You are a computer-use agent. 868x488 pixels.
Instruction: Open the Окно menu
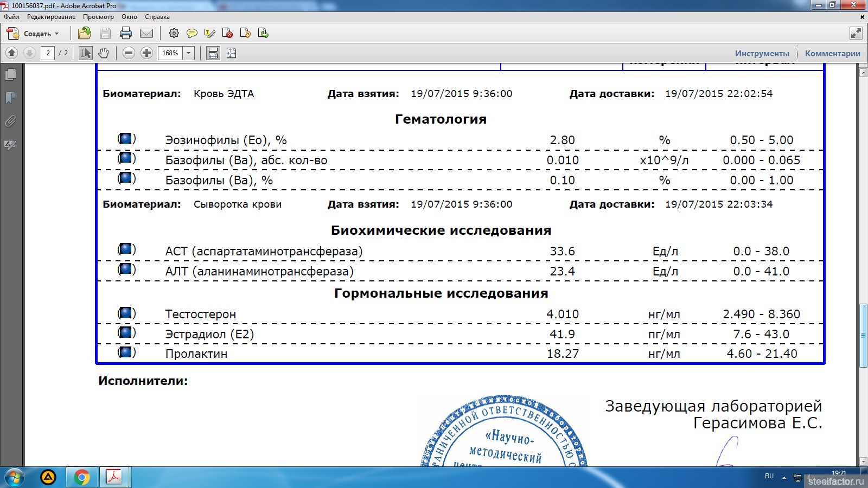pos(130,17)
